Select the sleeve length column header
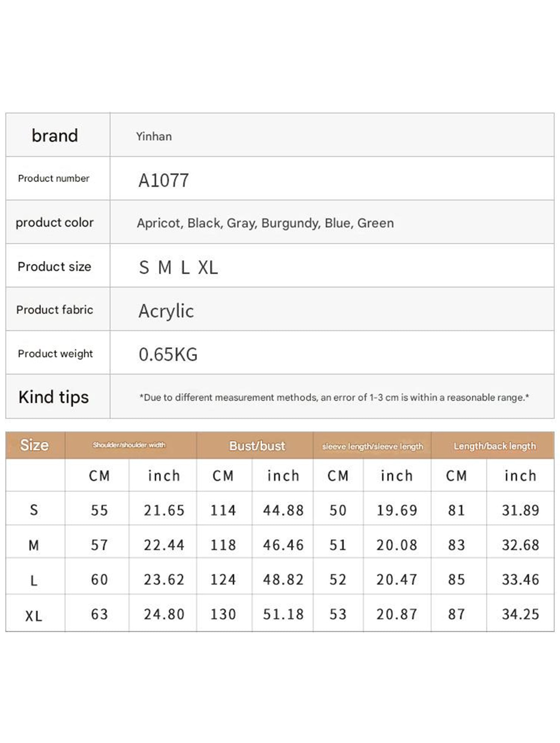This screenshot has height=743, width=560. tap(372, 446)
